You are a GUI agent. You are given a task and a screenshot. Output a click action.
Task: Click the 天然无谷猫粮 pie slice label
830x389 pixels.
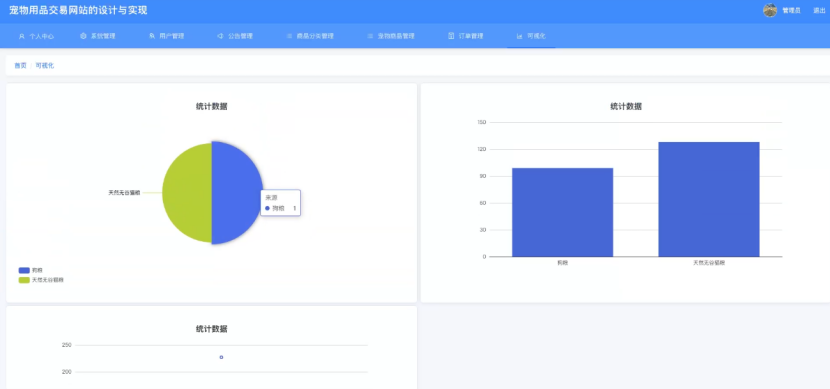(124, 193)
